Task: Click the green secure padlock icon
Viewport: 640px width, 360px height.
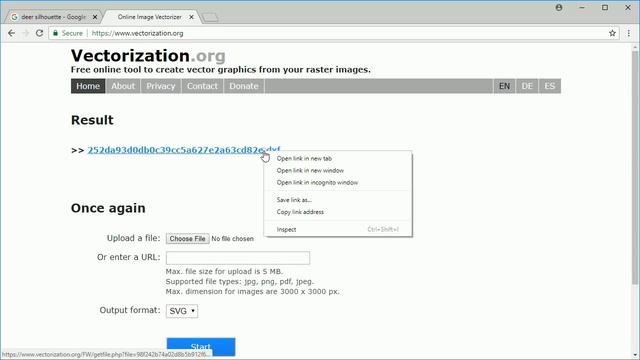Action: pos(56,33)
